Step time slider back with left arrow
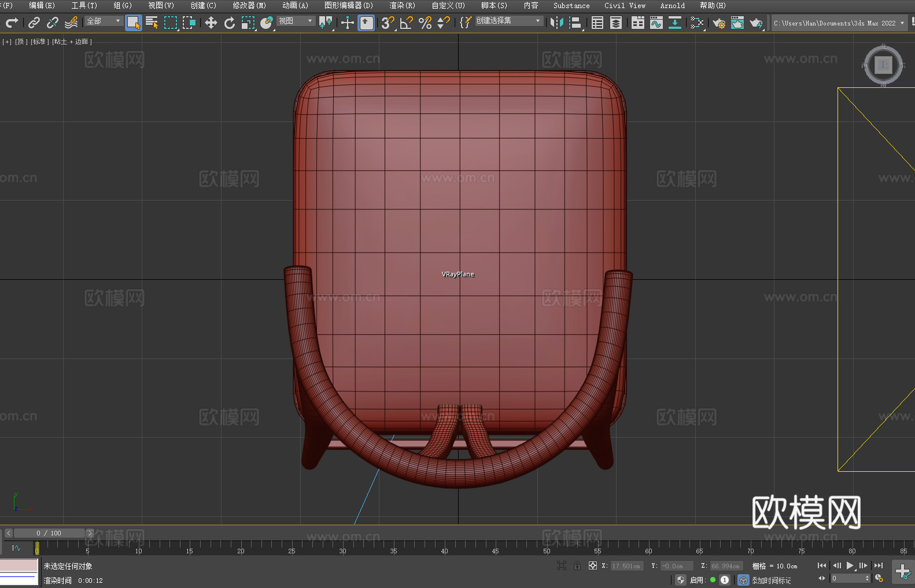 [x=8, y=533]
